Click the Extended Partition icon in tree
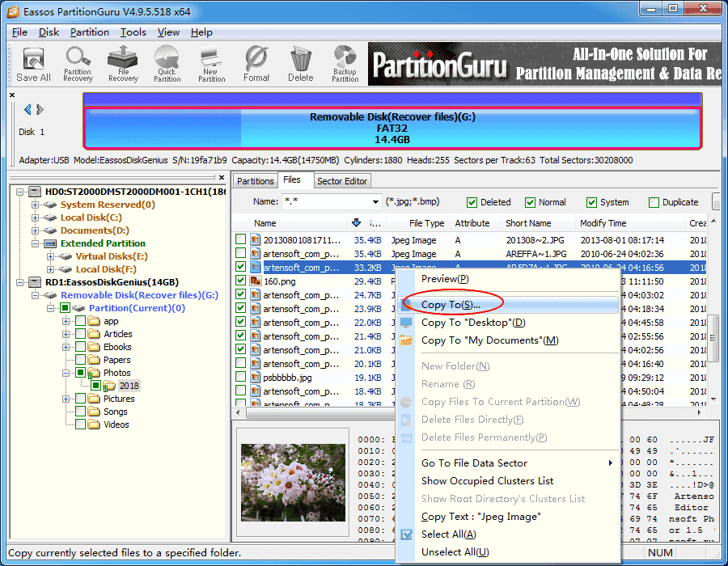The image size is (728, 566). point(50,243)
